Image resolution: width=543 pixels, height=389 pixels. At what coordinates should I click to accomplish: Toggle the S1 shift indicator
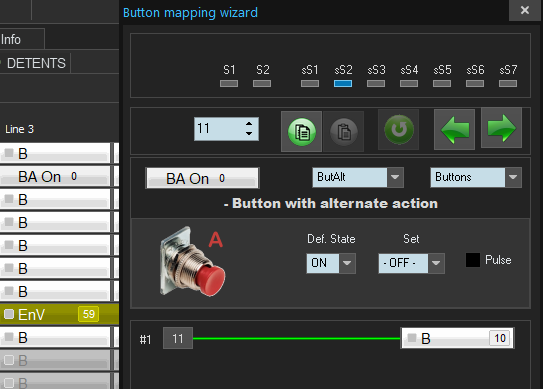pyautogui.click(x=229, y=83)
